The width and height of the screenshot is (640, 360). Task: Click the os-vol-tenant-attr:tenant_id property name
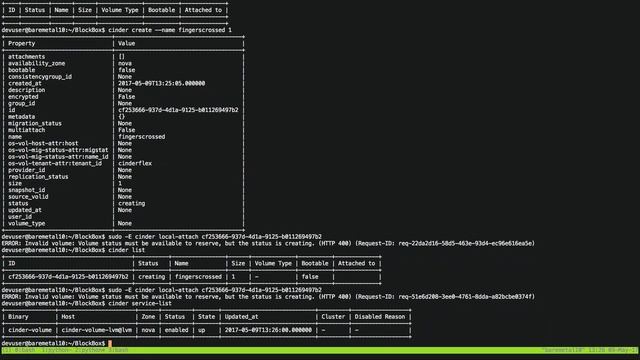click(55, 164)
